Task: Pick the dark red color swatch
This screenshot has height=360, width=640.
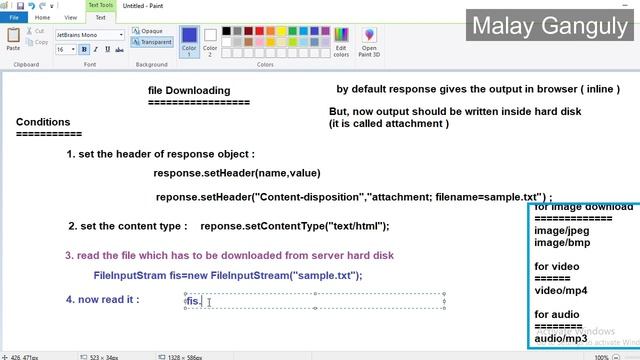Action: 249,31
